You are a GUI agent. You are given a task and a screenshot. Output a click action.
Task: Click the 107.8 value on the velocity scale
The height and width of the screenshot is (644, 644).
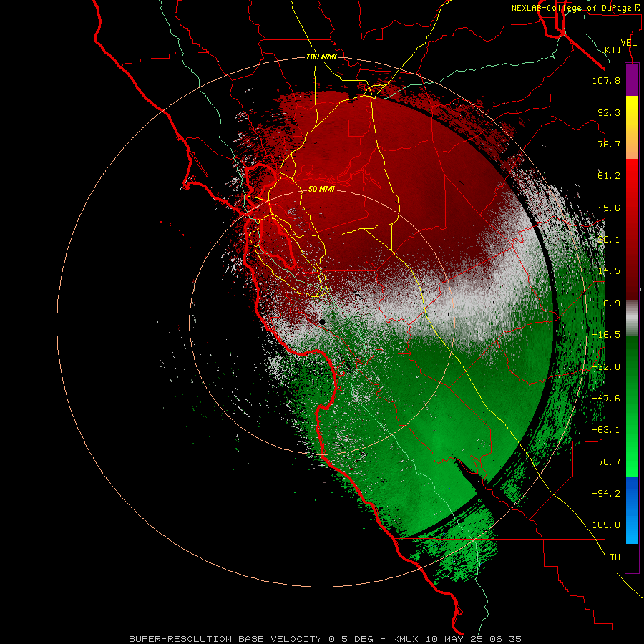(x=606, y=80)
